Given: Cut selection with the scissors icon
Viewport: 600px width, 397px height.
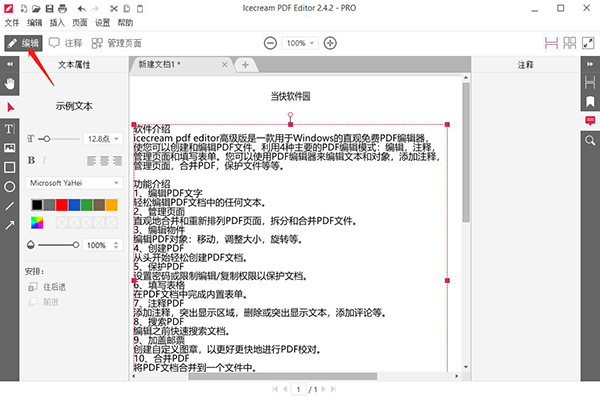Looking at the screenshot, I should coord(114,8).
